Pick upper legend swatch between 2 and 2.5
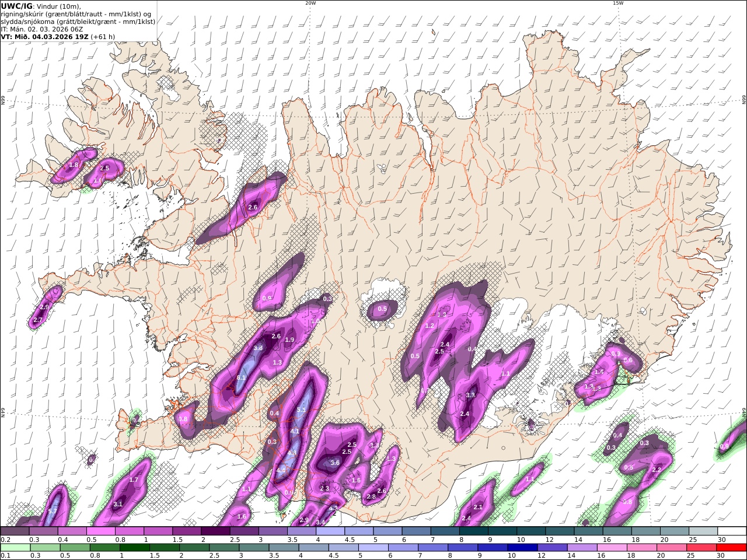 (x=215, y=531)
